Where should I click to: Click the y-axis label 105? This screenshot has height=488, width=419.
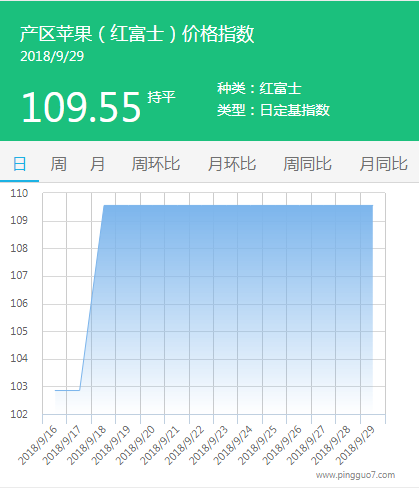[19, 331]
